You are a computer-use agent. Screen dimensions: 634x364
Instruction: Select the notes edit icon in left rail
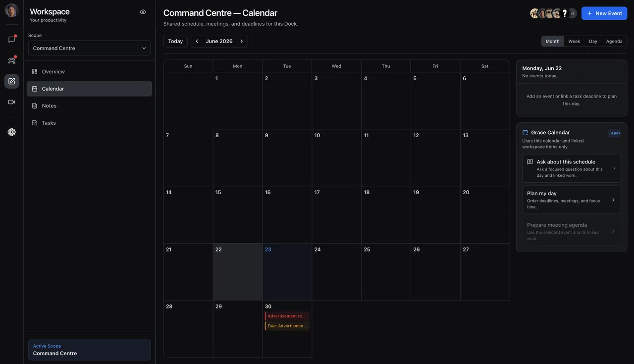pos(11,81)
